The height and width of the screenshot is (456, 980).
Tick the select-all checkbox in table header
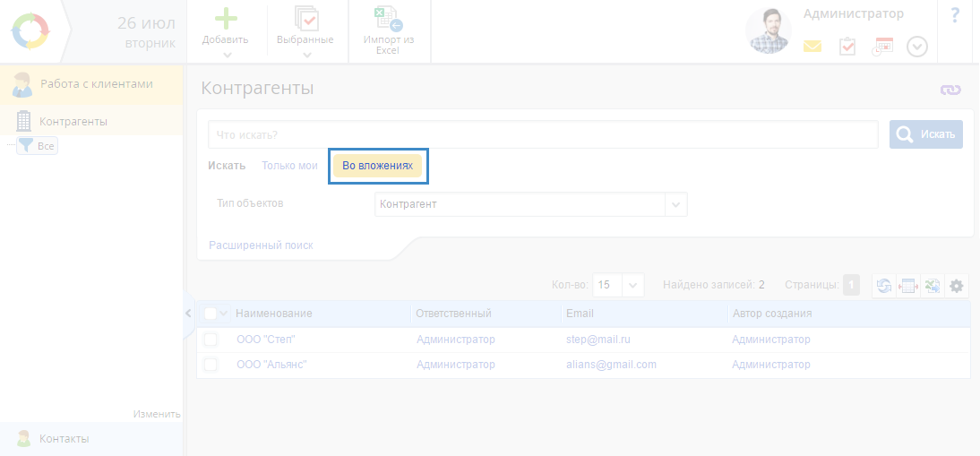point(211,314)
